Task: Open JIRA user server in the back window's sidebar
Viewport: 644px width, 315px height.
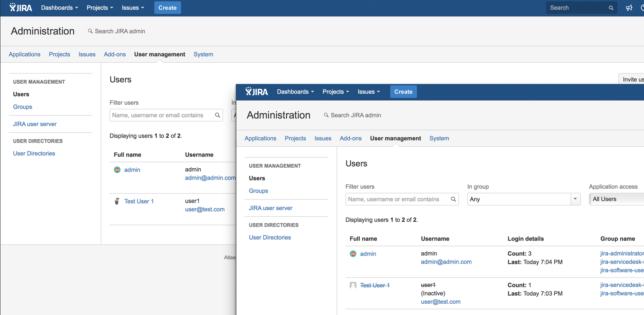Action: tap(35, 124)
